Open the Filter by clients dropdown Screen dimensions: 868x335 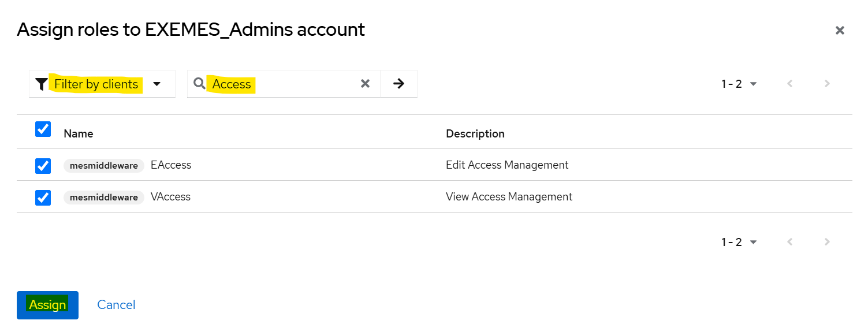click(x=157, y=84)
